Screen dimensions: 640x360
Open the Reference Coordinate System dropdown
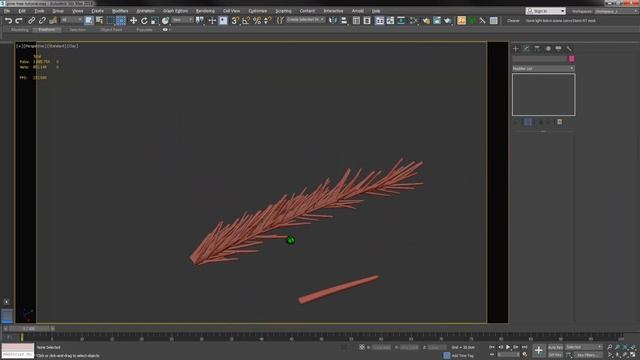tap(182, 20)
